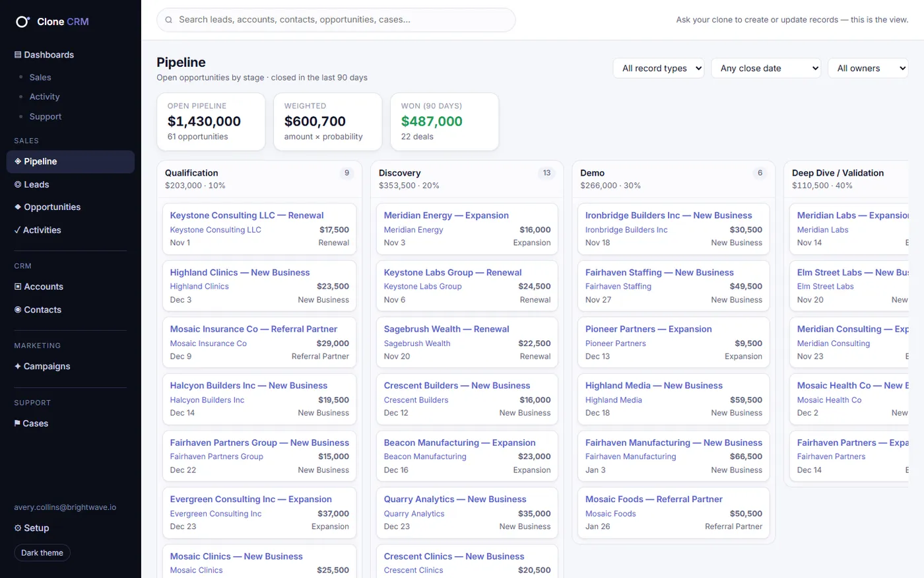
Task: Click the avery.collins@brightwave.io user email
Action: pyautogui.click(x=65, y=507)
